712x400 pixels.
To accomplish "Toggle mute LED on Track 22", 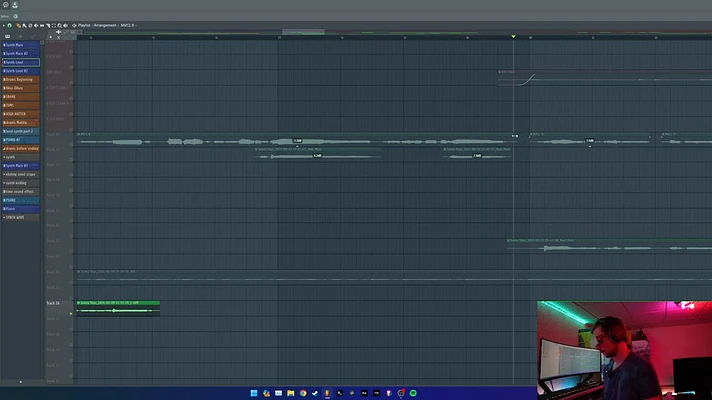I will (71, 252).
